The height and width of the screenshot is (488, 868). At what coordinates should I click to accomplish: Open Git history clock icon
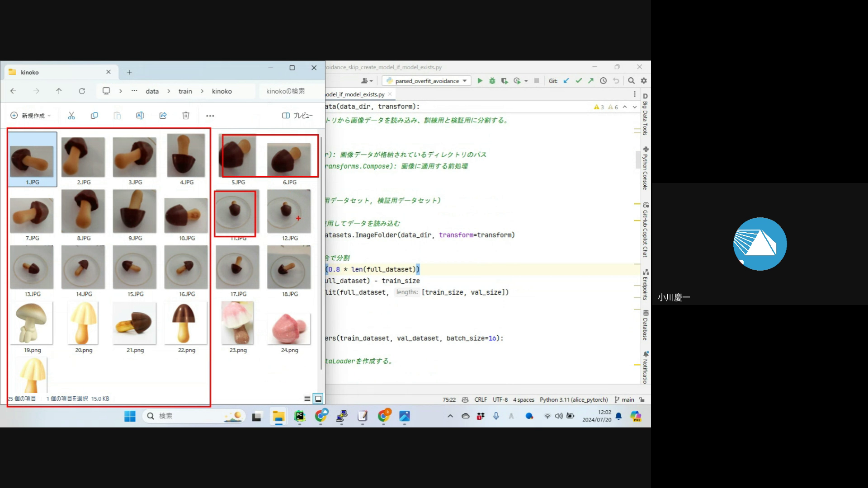pos(603,81)
